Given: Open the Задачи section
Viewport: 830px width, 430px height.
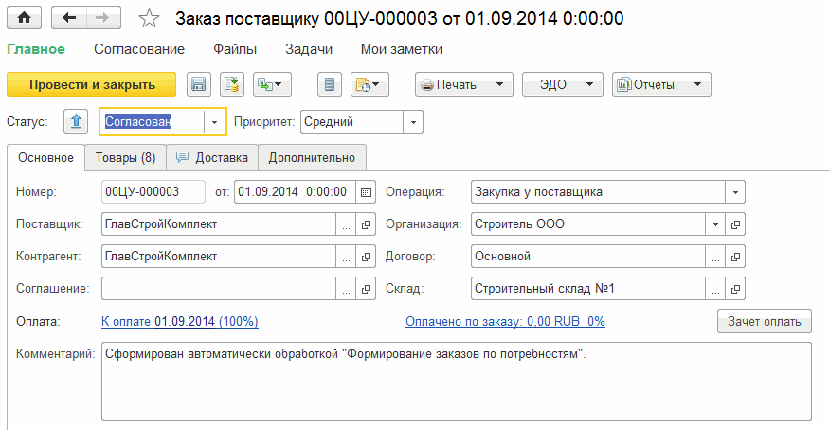Looking at the screenshot, I should pos(309,49).
